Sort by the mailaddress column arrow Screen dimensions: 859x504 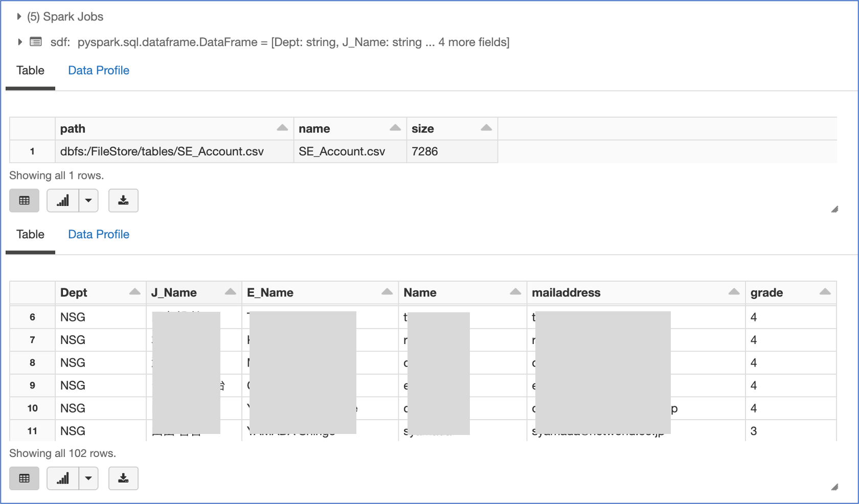pyautogui.click(x=734, y=292)
